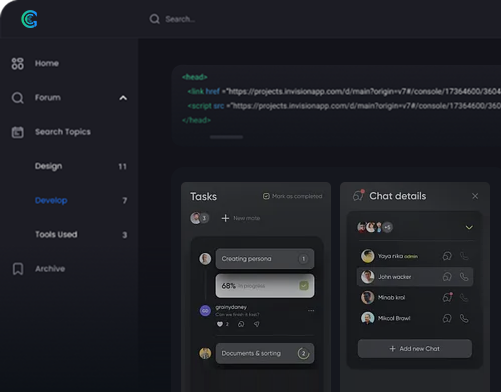Call Mikcol Brawl phone icon

[464, 318]
